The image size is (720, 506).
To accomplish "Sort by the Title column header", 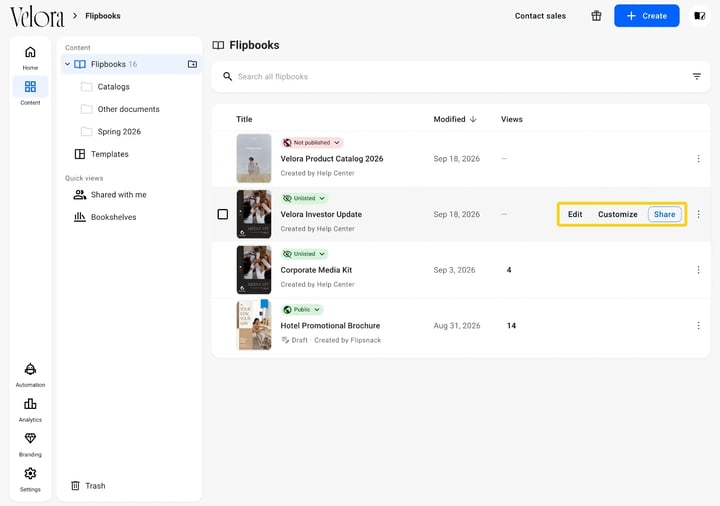I will pyautogui.click(x=244, y=119).
